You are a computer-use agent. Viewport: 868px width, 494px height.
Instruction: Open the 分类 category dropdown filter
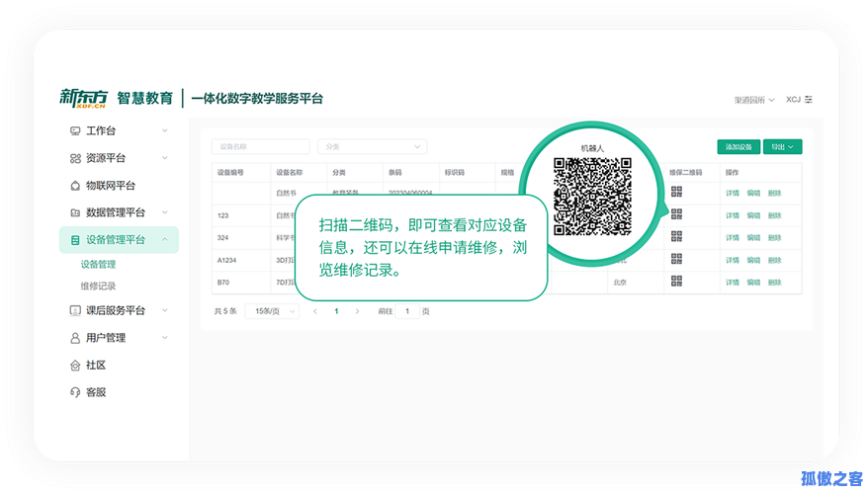coord(372,146)
